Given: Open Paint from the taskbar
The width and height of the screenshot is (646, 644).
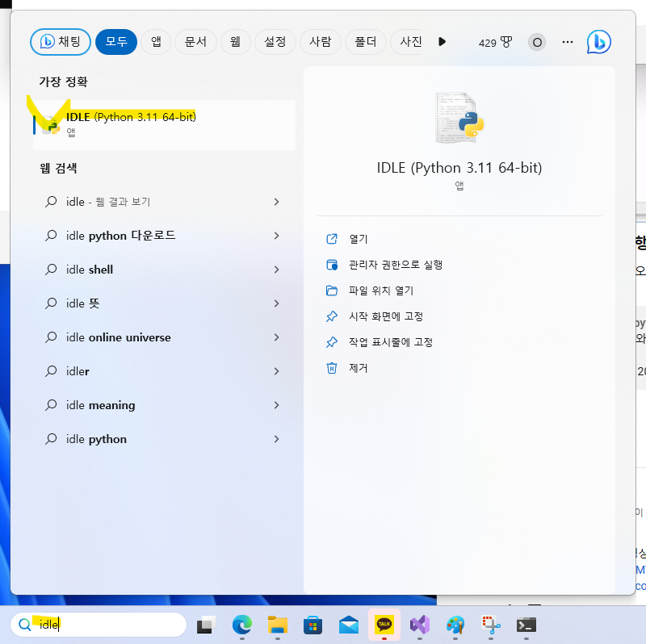Looking at the screenshot, I should point(455,625).
